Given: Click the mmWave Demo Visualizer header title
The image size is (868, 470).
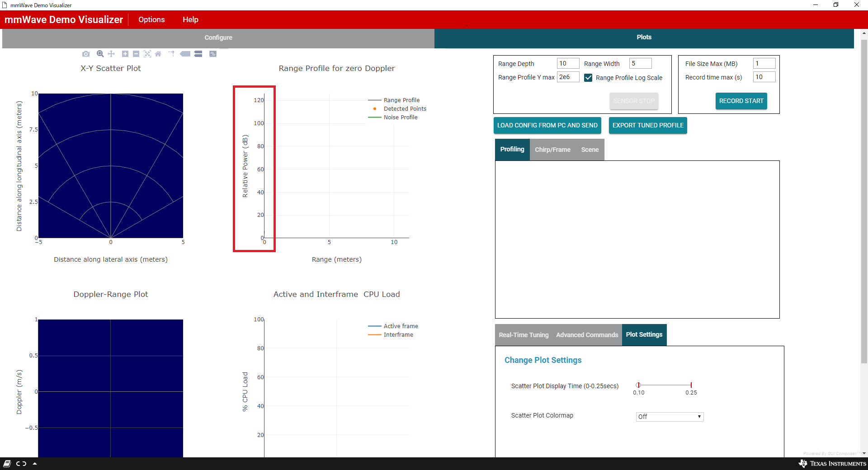Looking at the screenshot, I should 64,19.
